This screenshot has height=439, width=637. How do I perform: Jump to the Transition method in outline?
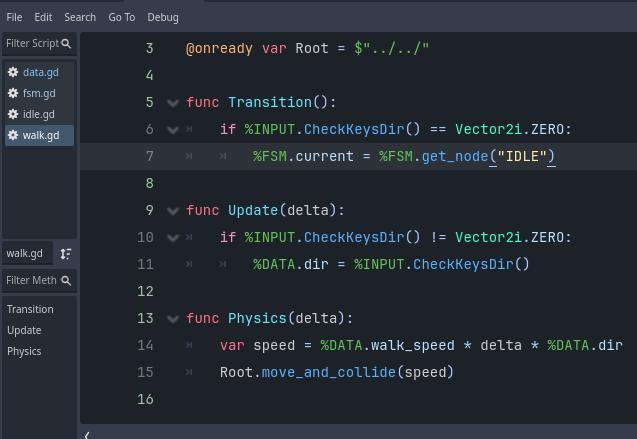pyautogui.click(x=30, y=309)
